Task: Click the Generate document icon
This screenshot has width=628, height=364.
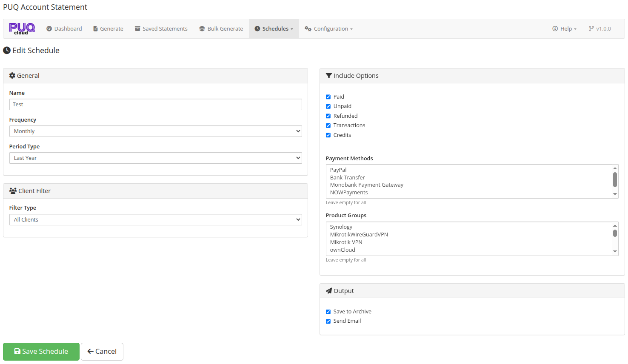Action: [x=96, y=28]
